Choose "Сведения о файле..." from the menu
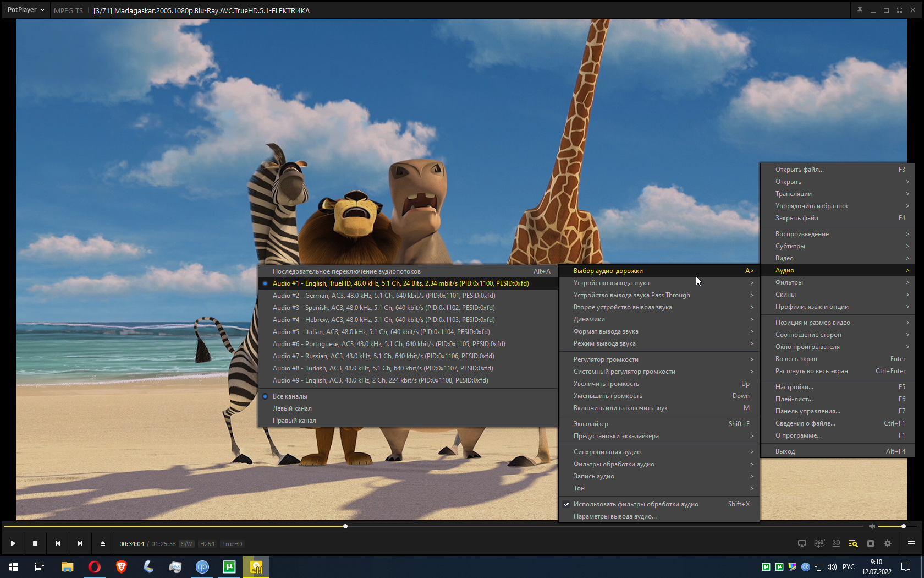Viewport: 924px width, 578px height. pyautogui.click(x=805, y=423)
